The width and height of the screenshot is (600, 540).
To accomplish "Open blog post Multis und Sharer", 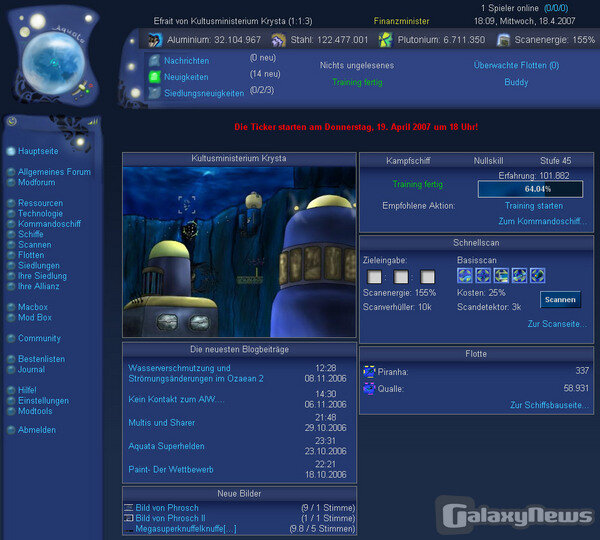I will [161, 423].
